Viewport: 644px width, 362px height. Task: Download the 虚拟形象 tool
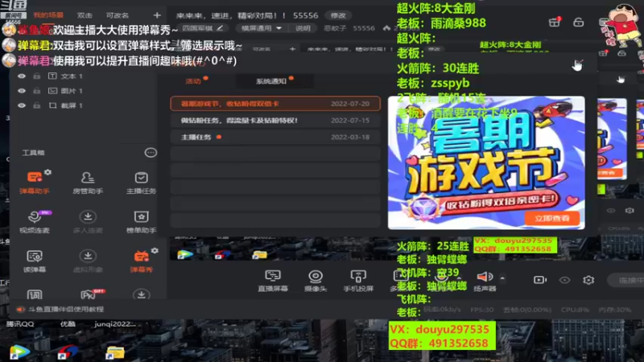(88, 261)
